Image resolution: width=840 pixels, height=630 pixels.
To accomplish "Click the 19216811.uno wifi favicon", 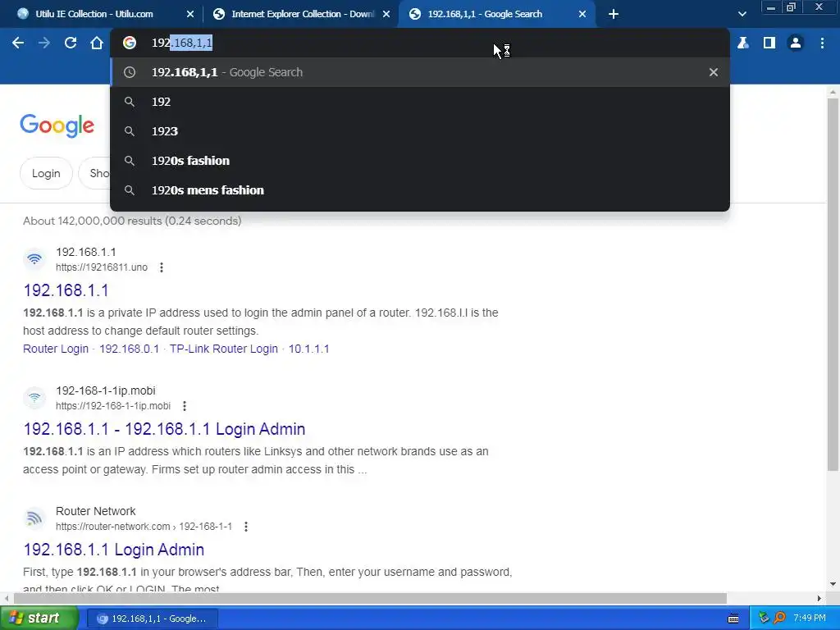I will [x=34, y=259].
